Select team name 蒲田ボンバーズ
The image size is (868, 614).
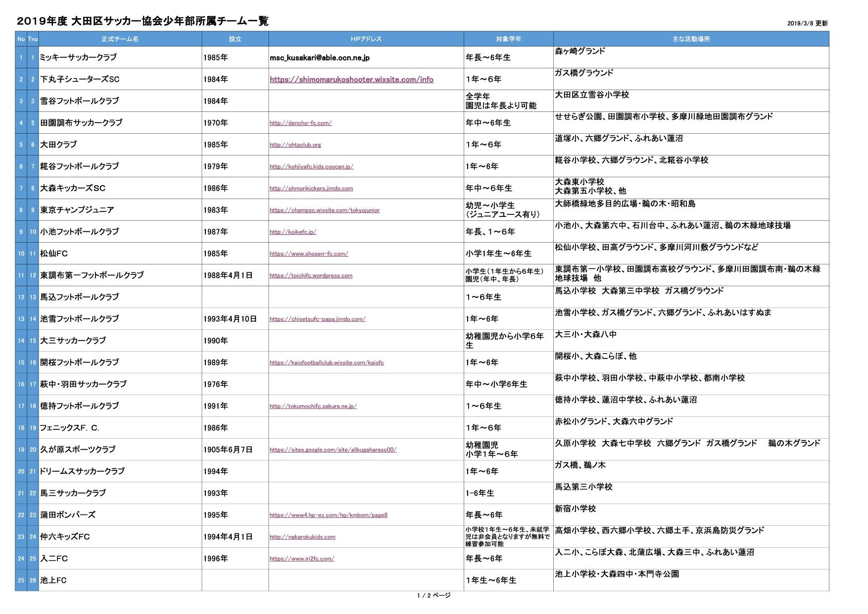click(68, 515)
